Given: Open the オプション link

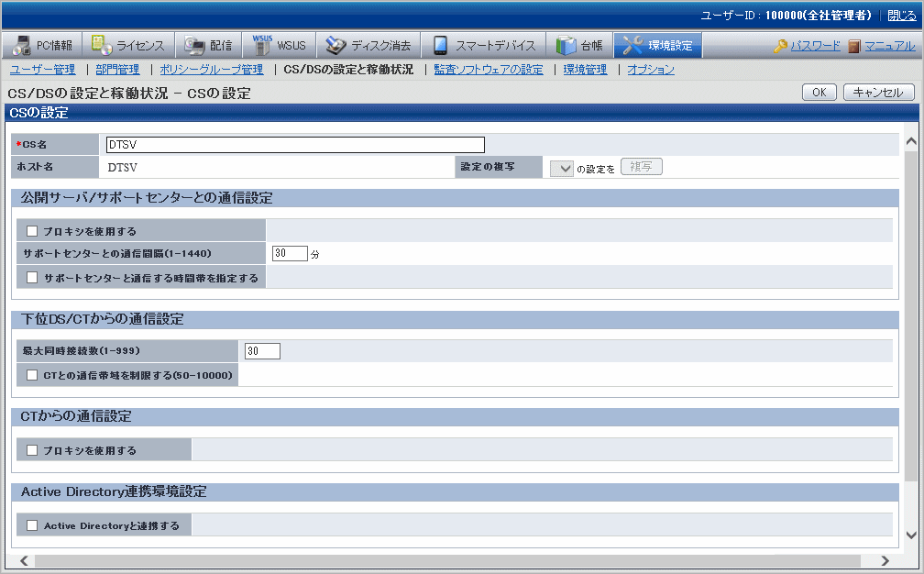Looking at the screenshot, I should point(651,70).
